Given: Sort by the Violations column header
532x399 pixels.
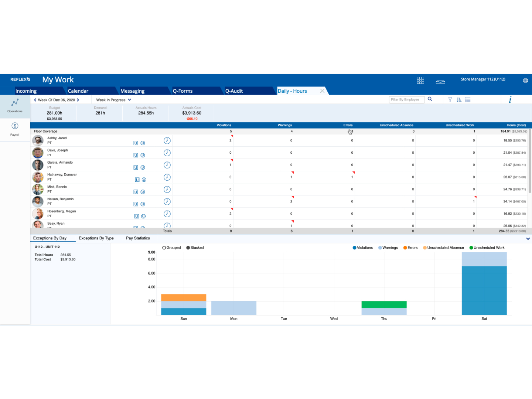Looking at the screenshot, I should click(x=224, y=125).
